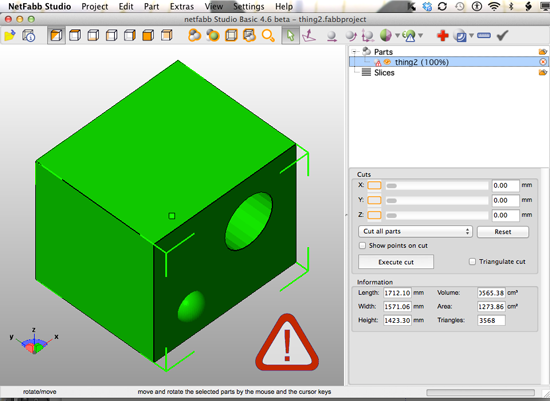Expand the free cut dropdown arrow

(x=397, y=35)
